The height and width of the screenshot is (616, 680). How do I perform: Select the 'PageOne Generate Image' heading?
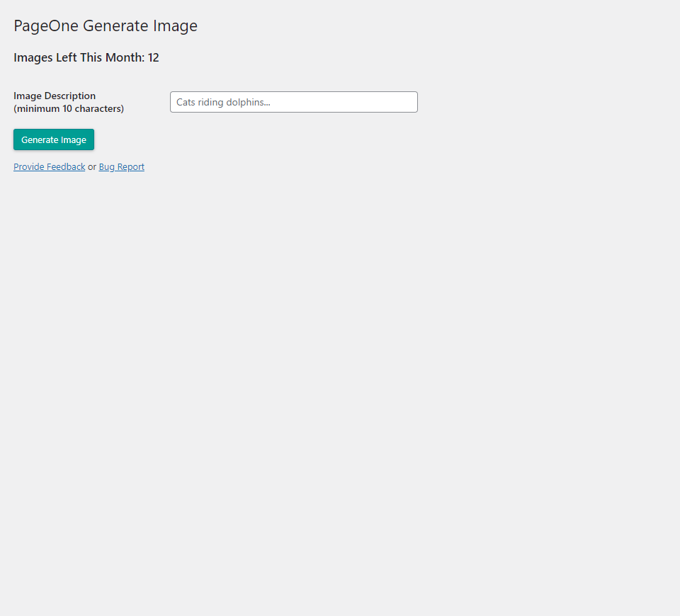(106, 26)
